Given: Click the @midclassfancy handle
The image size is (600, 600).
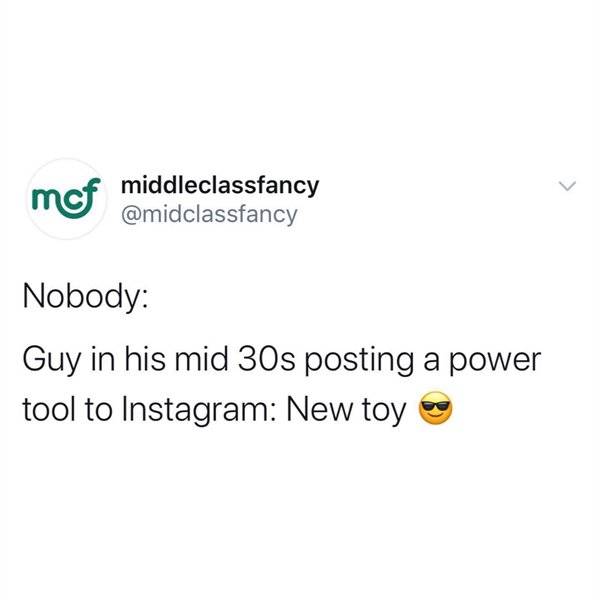Looking at the screenshot, I should [x=209, y=215].
